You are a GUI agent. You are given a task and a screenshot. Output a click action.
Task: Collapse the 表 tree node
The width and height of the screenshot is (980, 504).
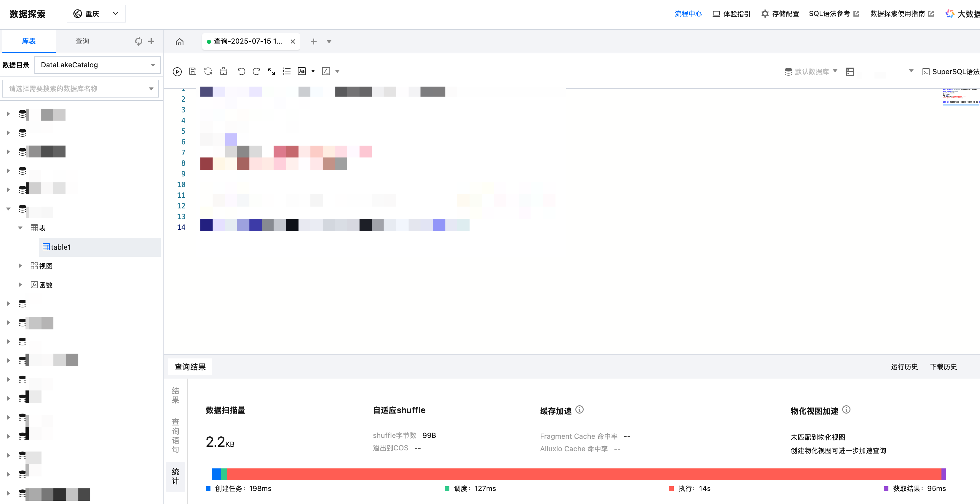pyautogui.click(x=20, y=228)
